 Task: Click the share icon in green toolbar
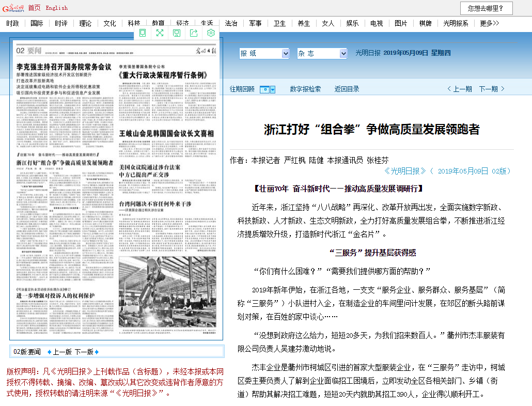pyautogui.click(x=194, y=33)
